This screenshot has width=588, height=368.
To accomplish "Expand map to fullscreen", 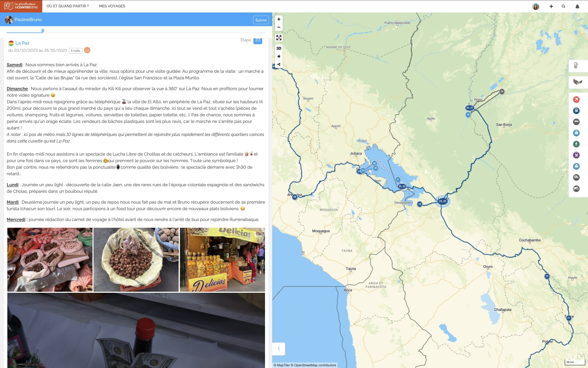I will click(278, 38).
